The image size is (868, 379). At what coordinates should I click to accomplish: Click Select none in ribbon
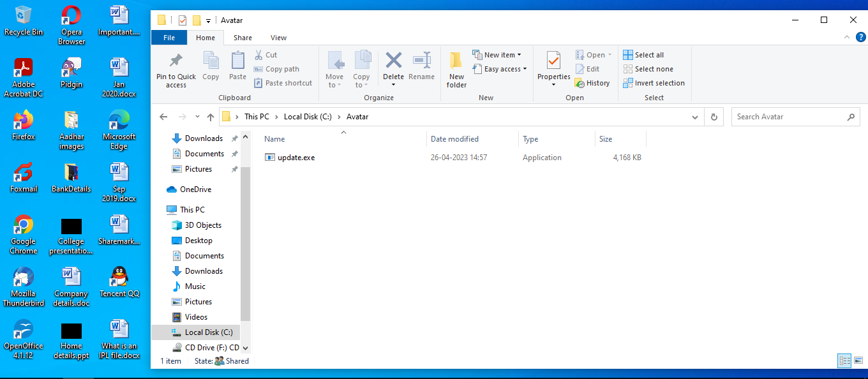648,68
